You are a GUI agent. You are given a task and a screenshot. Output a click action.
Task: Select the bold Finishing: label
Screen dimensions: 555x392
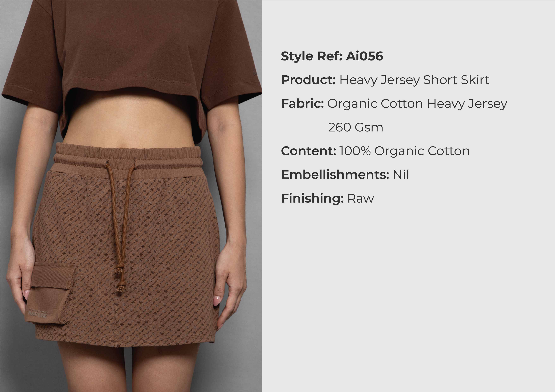(x=312, y=198)
